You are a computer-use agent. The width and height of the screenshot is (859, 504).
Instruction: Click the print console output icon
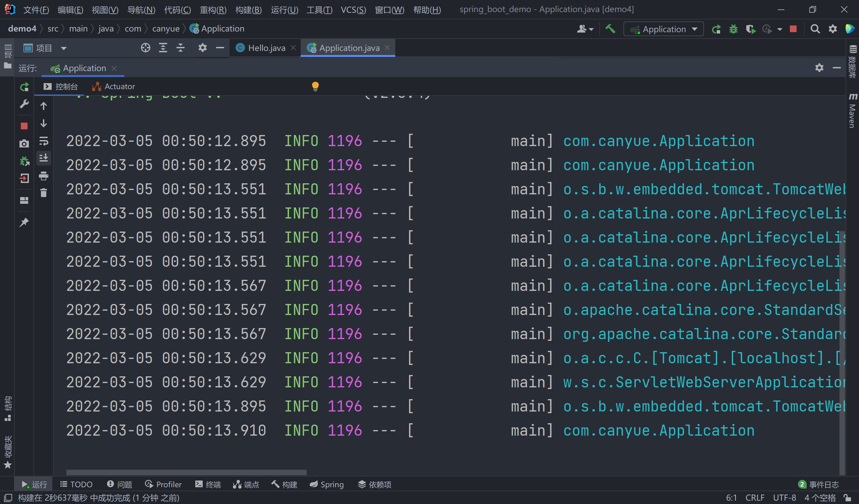pyautogui.click(x=44, y=176)
